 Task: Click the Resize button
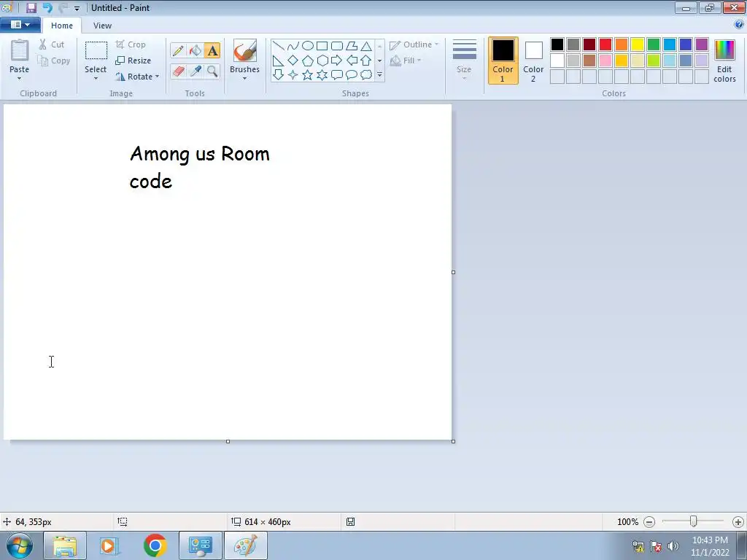tap(133, 61)
